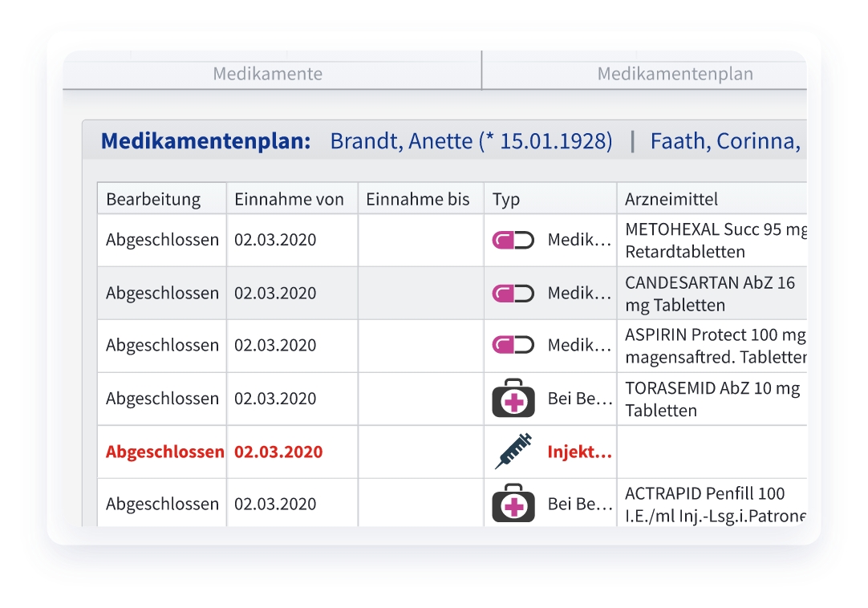Open the Medikamente tab

[268, 75]
